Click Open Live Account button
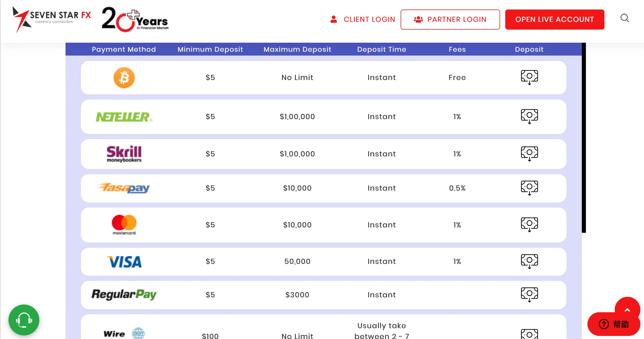The width and height of the screenshot is (644, 339). pos(555,20)
